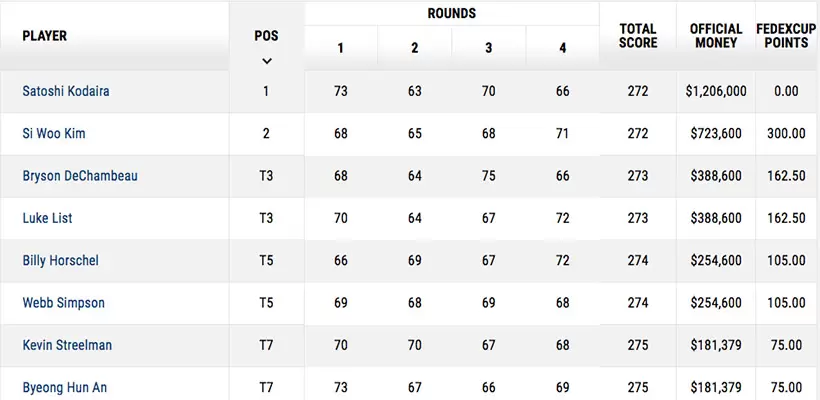Sort by TOTAL SCORE column header
This screenshot has width=820, height=400.
[x=638, y=36]
